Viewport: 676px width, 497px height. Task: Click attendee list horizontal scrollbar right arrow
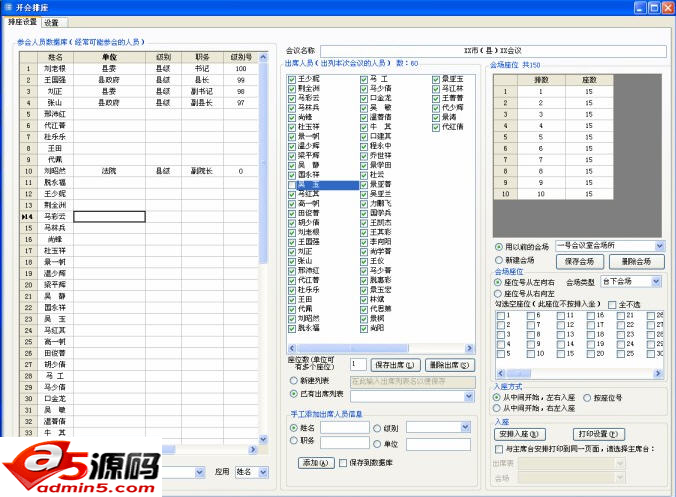click(469, 348)
